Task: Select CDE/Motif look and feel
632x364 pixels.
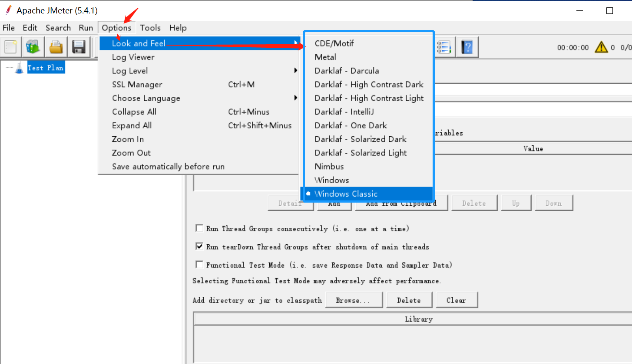Action: pyautogui.click(x=368, y=43)
